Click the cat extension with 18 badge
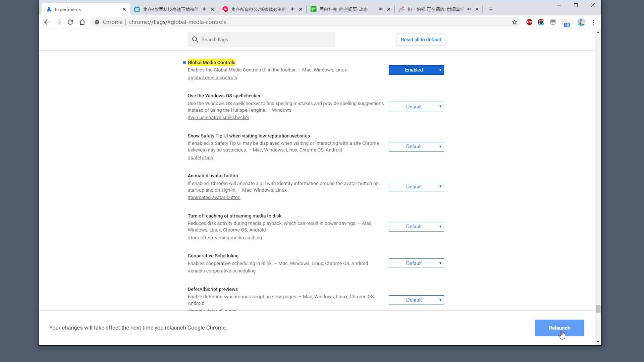Image resolution: width=644 pixels, height=362 pixels. (x=566, y=22)
